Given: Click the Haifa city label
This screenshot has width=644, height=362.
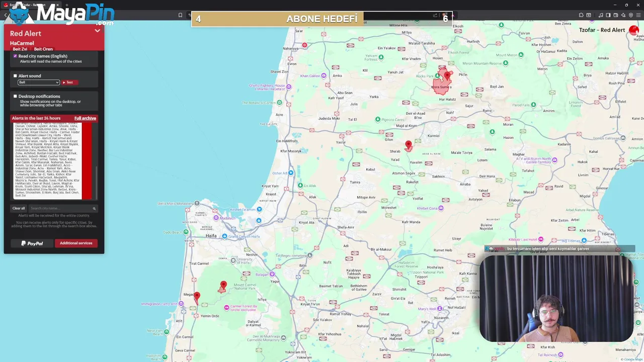Looking at the screenshot, I should (211, 236).
